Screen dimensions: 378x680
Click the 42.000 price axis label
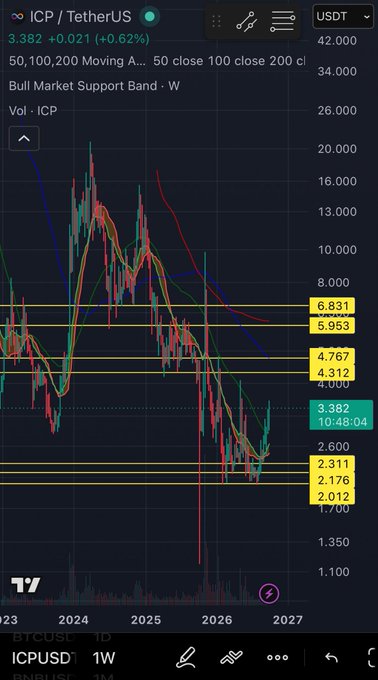point(337,40)
